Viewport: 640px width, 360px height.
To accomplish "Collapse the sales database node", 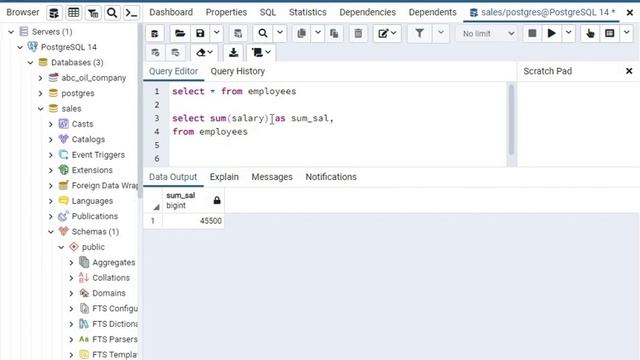I will pos(40,109).
